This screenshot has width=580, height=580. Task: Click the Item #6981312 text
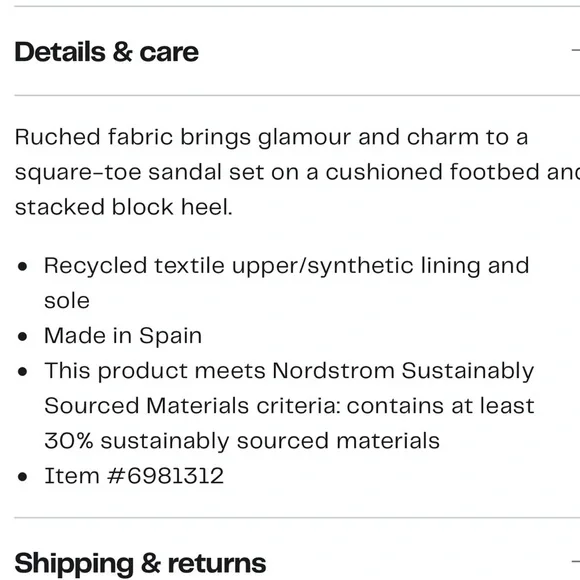[134, 475]
